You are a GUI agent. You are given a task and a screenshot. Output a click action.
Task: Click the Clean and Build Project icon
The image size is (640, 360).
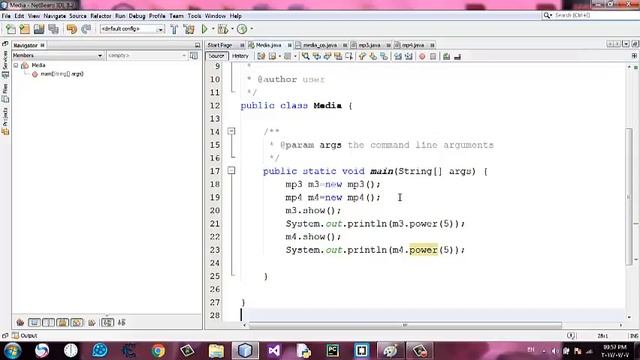pos(189,29)
